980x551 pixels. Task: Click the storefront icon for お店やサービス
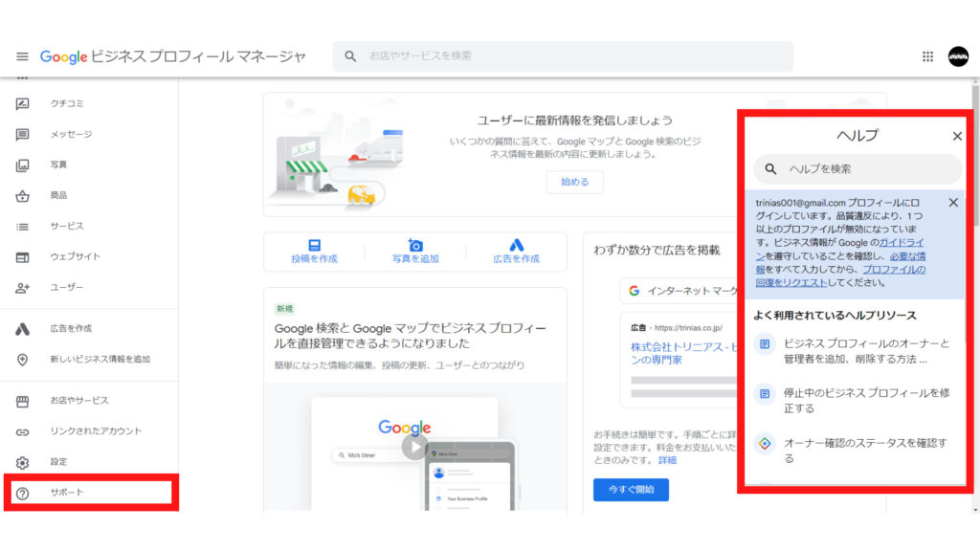[x=23, y=401]
